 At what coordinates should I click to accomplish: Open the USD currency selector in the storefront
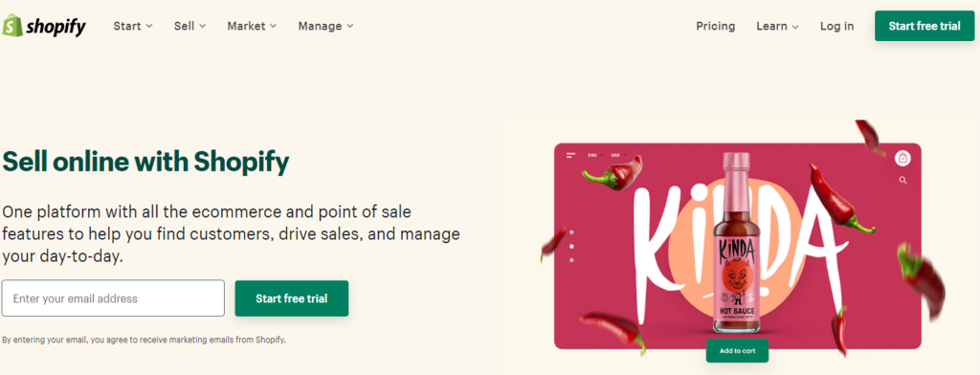(x=617, y=155)
